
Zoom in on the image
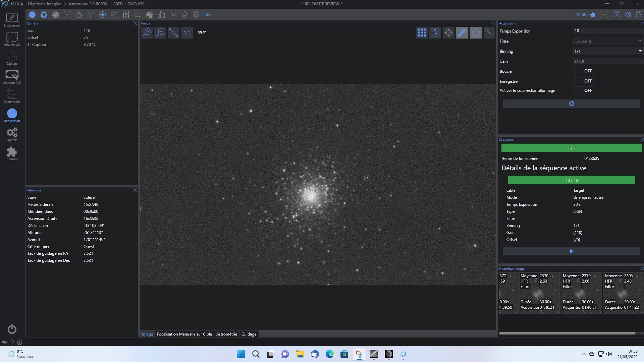point(147,33)
